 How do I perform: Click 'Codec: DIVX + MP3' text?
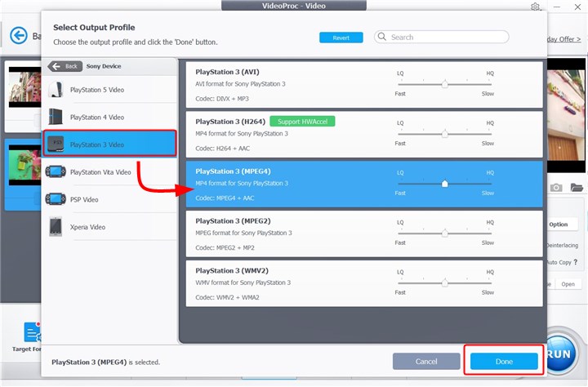tap(221, 99)
